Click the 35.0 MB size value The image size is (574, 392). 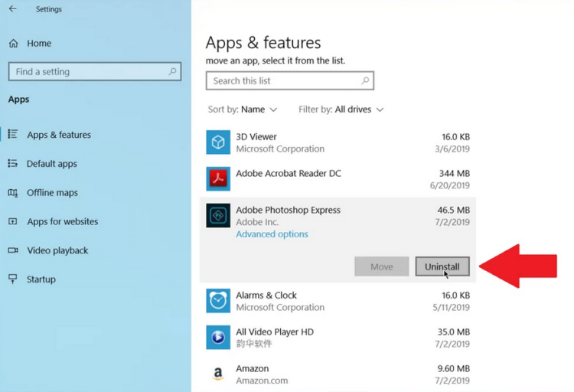[454, 332]
